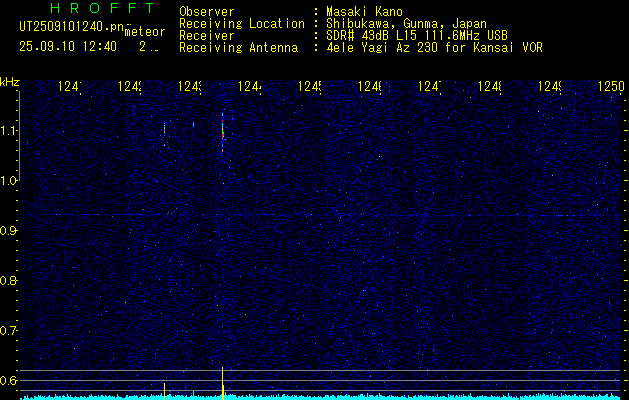Click observer name Masaki Kano
The width and height of the screenshot is (629, 400).
pos(364,11)
